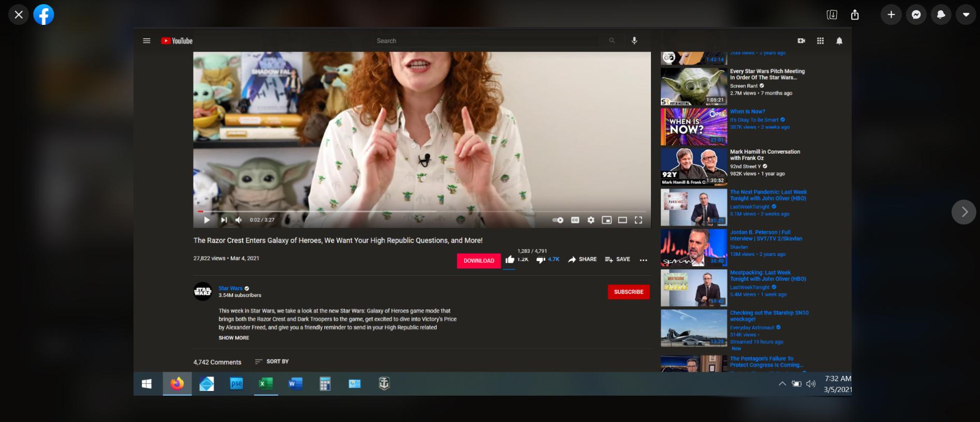This screenshot has width=980, height=422.
Task: Show hidden system tray icons
Action: point(782,384)
